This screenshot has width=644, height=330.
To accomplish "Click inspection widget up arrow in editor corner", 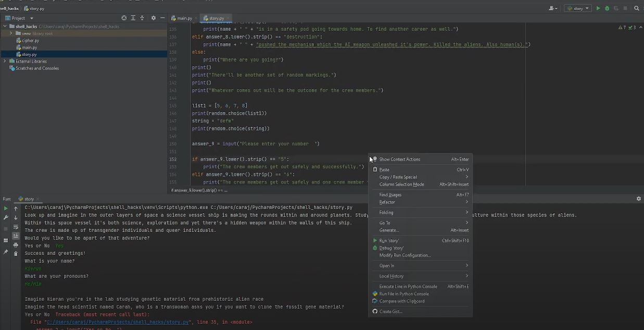I will [640, 27].
